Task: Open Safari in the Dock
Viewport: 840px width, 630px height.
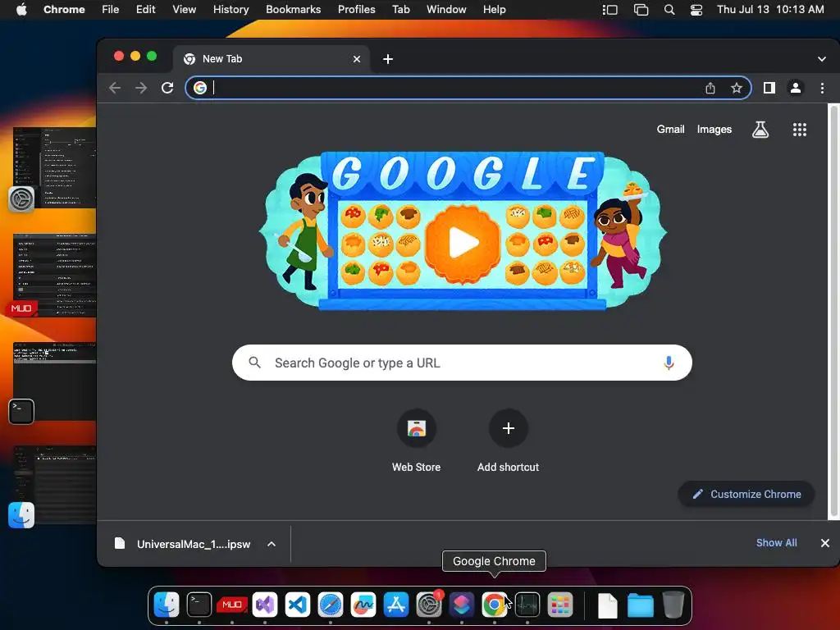Action: [331, 605]
